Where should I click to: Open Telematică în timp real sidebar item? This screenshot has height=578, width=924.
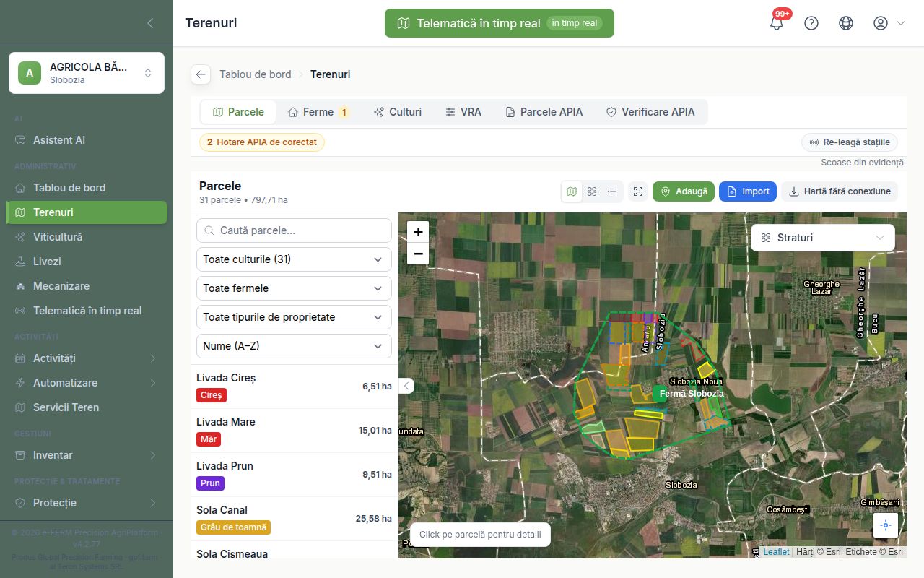pyautogui.click(x=87, y=311)
